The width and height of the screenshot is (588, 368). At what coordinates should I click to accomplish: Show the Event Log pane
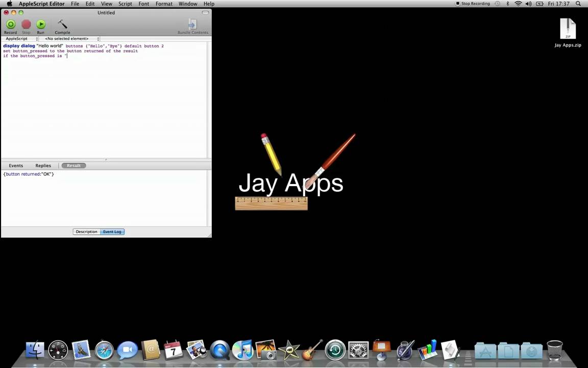(x=112, y=232)
